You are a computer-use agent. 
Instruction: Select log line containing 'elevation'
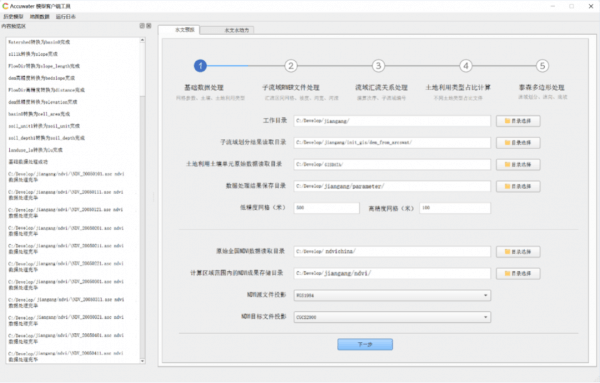click(x=43, y=102)
